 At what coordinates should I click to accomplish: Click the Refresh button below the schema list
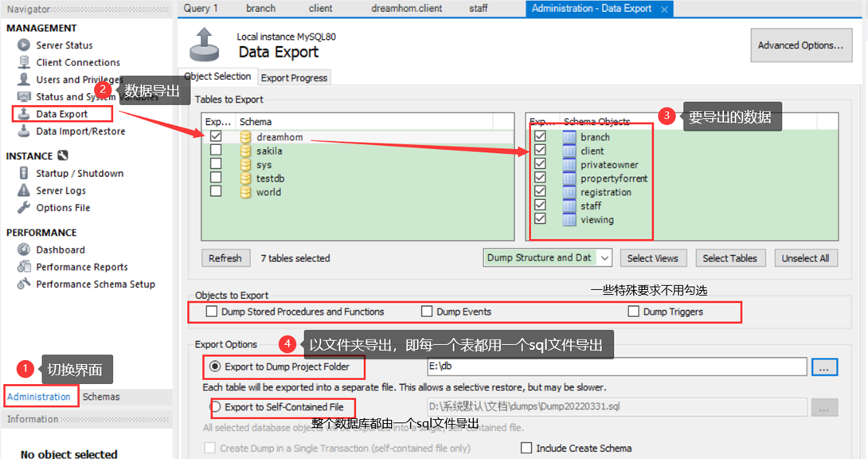point(226,257)
